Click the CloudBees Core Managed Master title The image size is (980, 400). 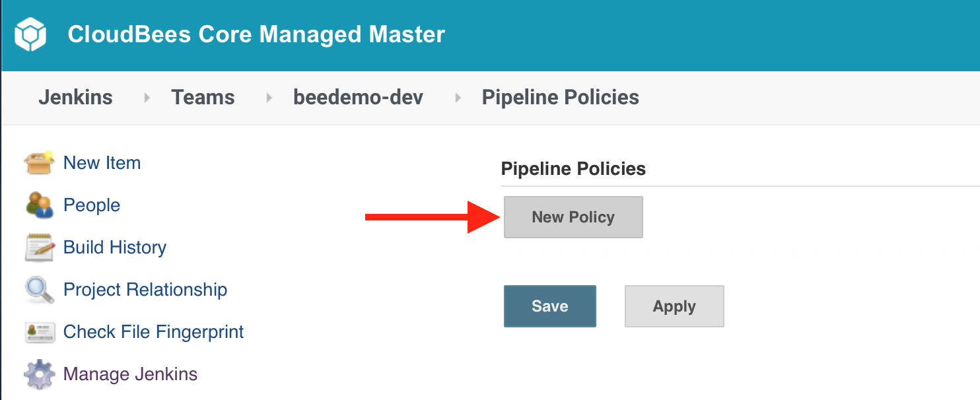(x=256, y=34)
